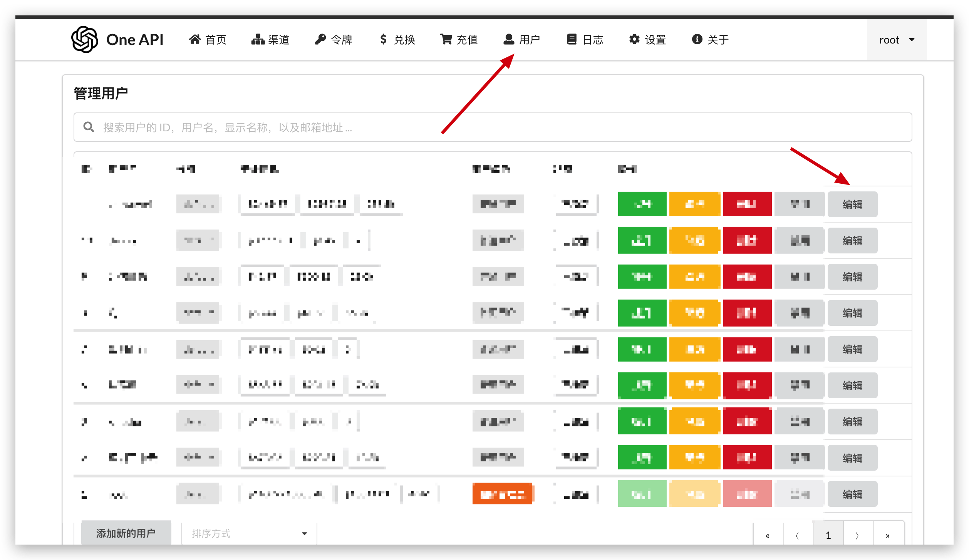Jump to the last page double arrow

(888, 535)
